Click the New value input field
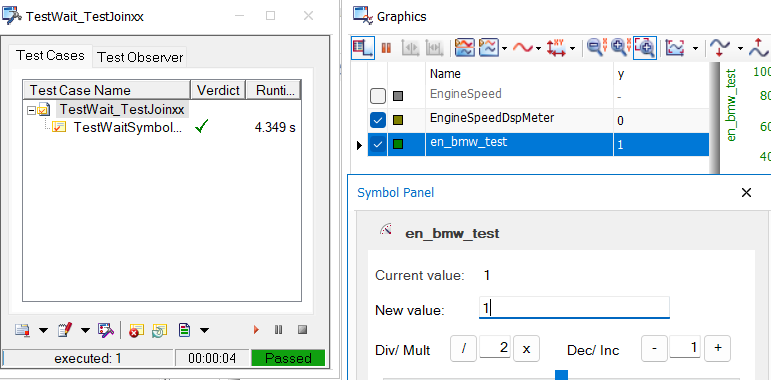The width and height of the screenshot is (771, 380). pyautogui.click(x=574, y=308)
